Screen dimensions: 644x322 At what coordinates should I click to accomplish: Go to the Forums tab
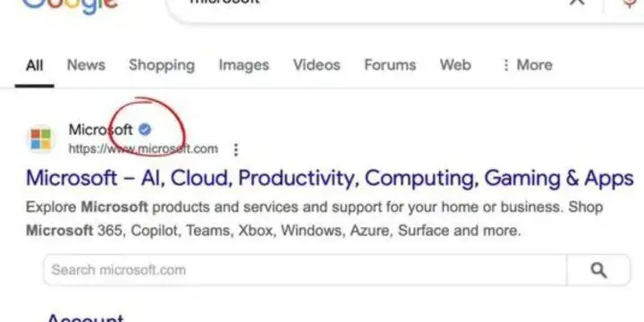[x=390, y=65]
